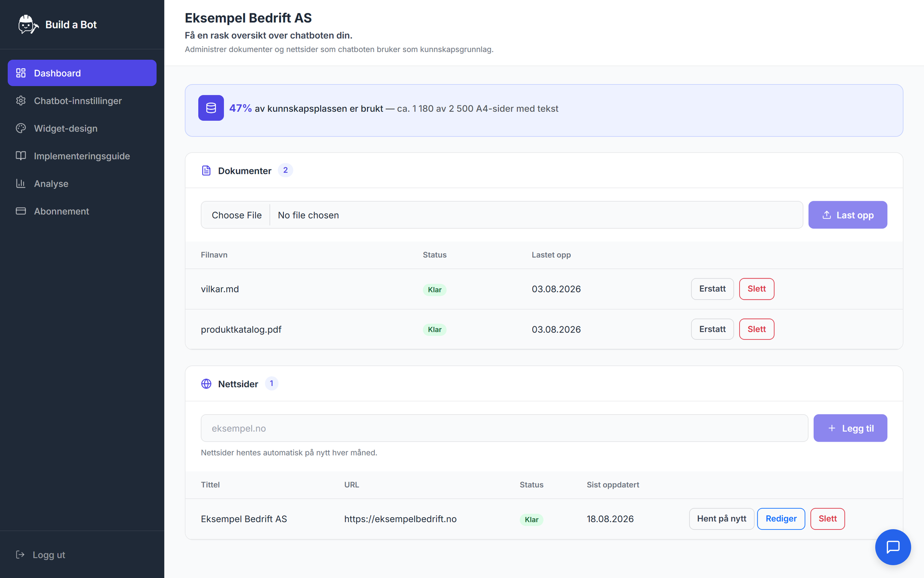Click the gear icon beside Chatbot-innstillinger

click(21, 101)
